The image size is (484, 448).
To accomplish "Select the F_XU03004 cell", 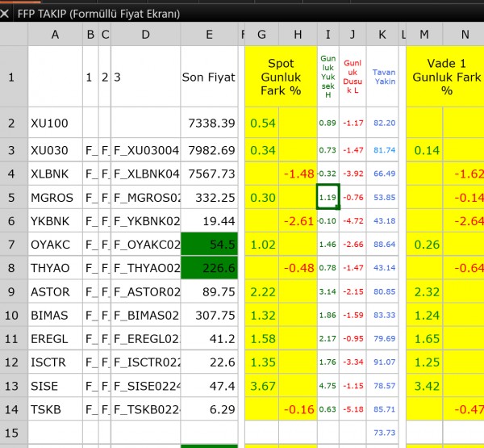I will pyautogui.click(x=146, y=150).
